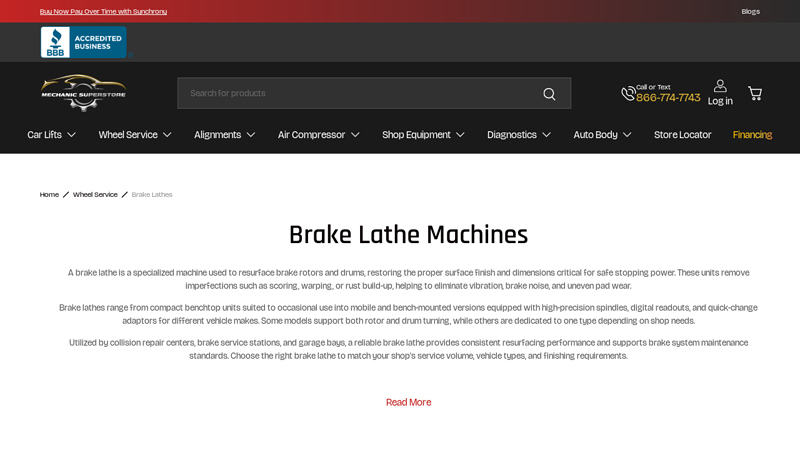The image size is (800, 450).
Task: Expand the Alignments chevron
Action: click(251, 135)
